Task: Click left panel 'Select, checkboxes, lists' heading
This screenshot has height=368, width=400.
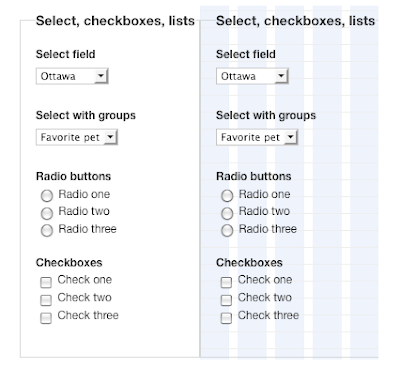Action: click(115, 21)
